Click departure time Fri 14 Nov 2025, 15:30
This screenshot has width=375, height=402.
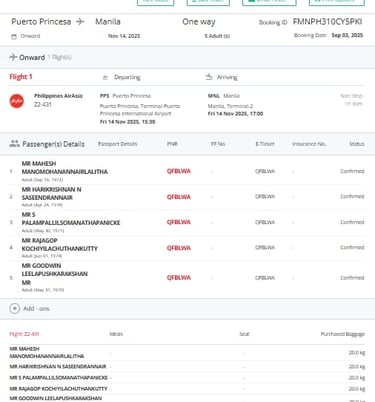(x=127, y=122)
